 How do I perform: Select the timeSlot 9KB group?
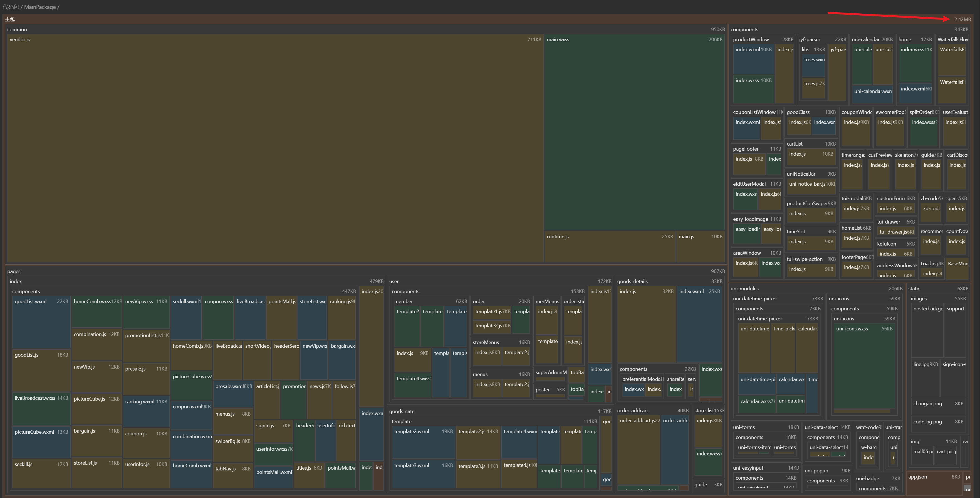pos(811,232)
